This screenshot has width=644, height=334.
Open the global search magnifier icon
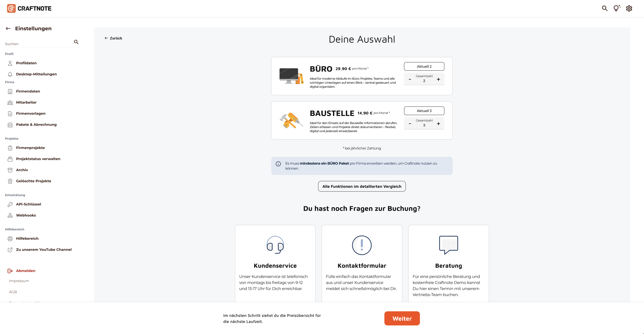pos(605,8)
